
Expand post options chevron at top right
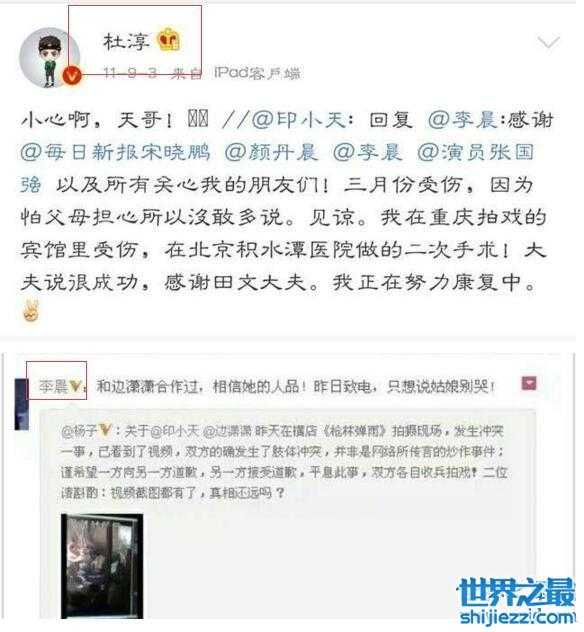(x=548, y=42)
